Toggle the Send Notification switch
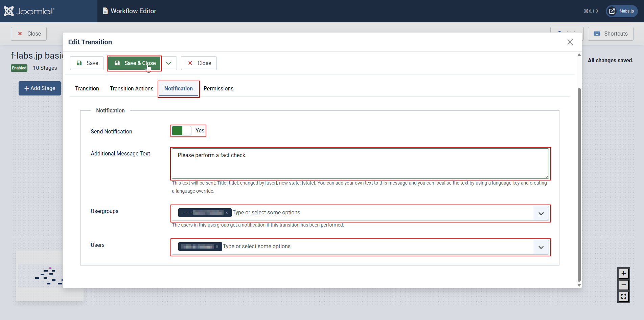The width and height of the screenshot is (644, 320). (182, 131)
